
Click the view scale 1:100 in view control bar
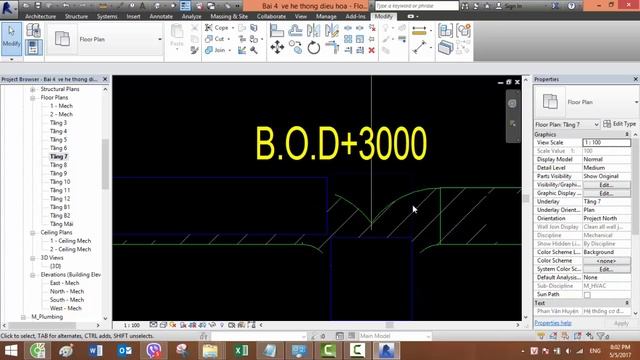[x=131, y=325]
